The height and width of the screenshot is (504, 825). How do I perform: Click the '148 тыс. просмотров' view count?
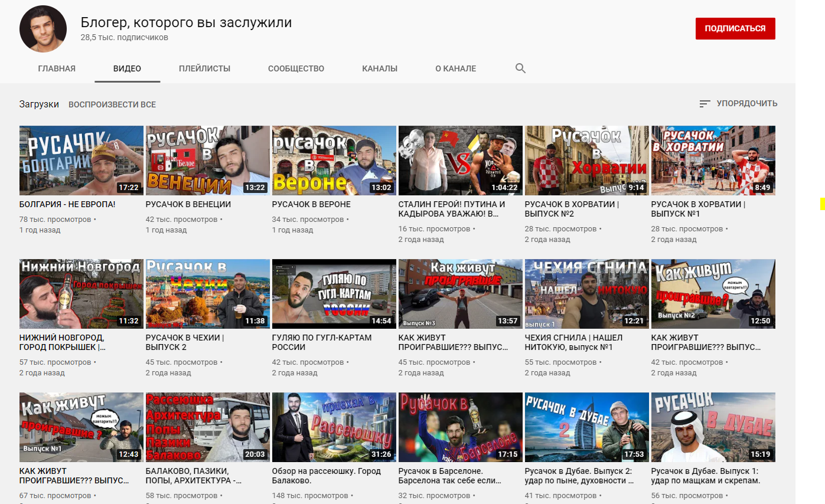pyautogui.click(x=310, y=496)
